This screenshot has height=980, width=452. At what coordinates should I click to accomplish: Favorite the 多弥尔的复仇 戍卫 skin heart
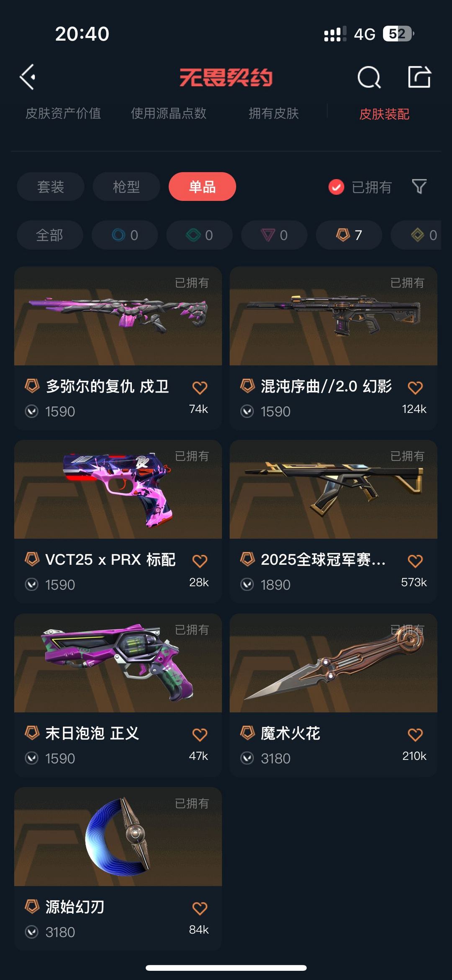pyautogui.click(x=200, y=388)
